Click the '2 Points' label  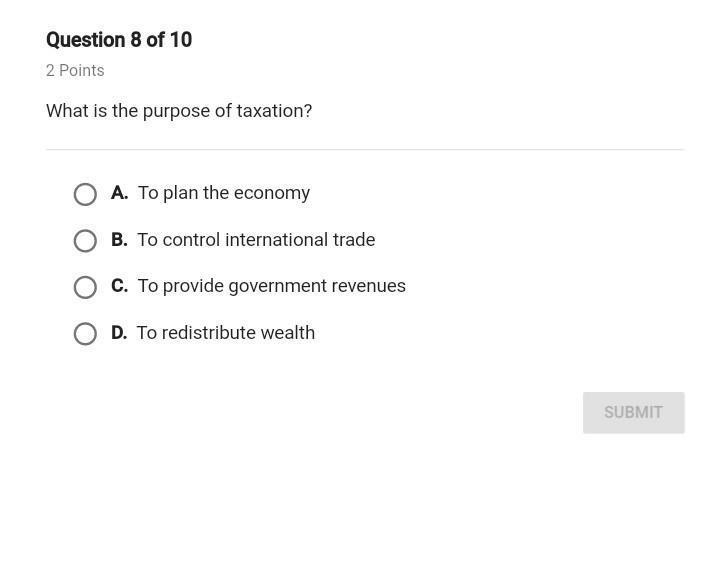coord(75,71)
